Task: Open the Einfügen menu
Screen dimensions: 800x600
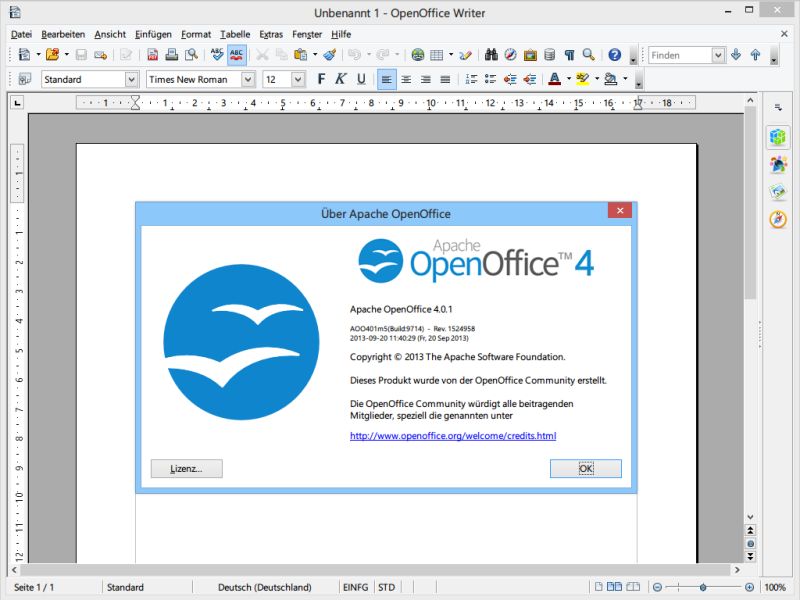Action: pyautogui.click(x=153, y=34)
